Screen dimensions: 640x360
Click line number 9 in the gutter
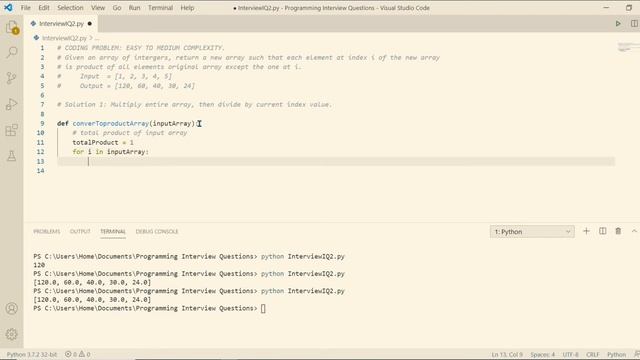(x=42, y=123)
